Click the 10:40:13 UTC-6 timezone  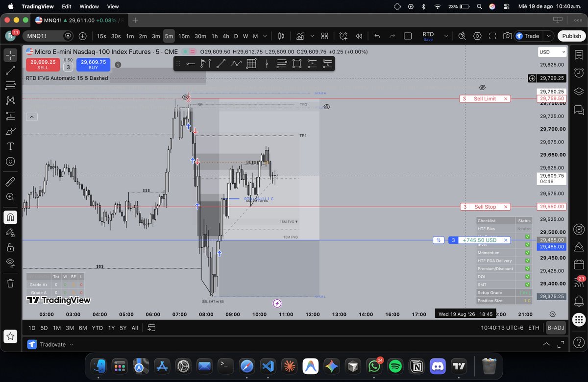click(x=503, y=328)
